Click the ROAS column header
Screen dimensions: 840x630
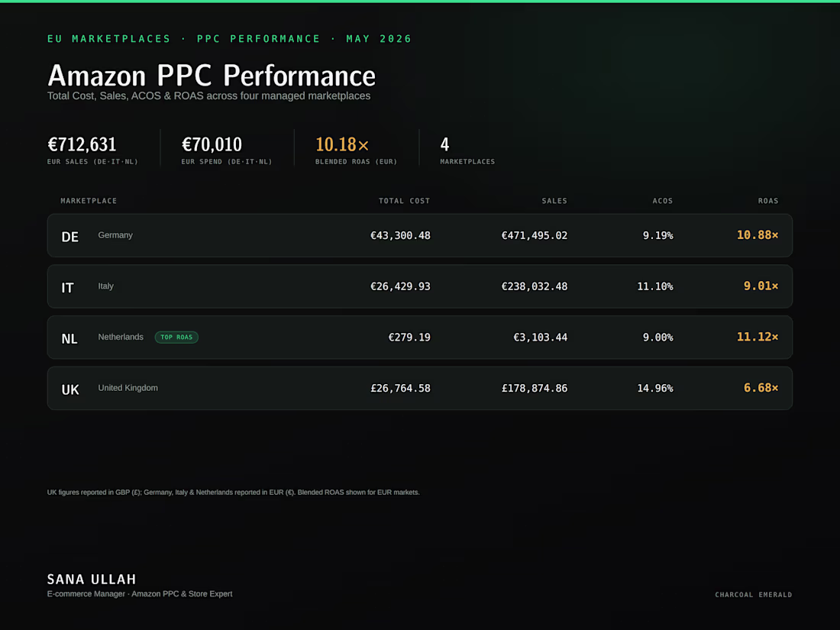coord(768,201)
